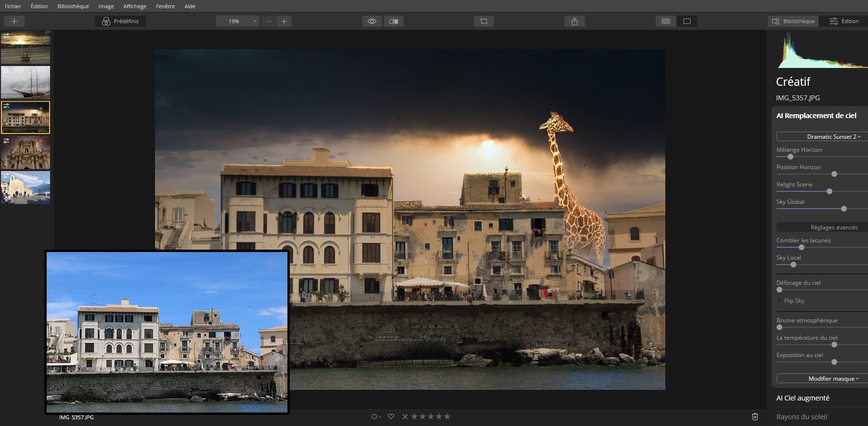Screen dimensions: 868x426
Task: Open the Prédéfinis presets panel
Action: coord(120,21)
